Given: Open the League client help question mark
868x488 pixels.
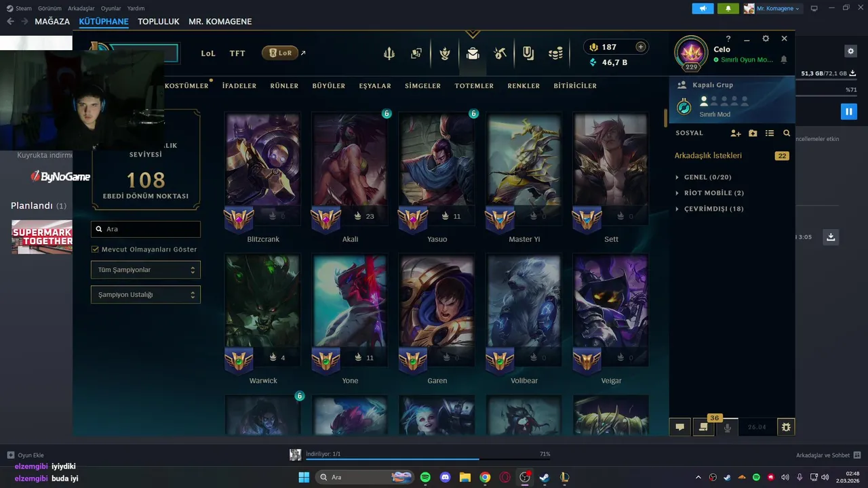Looking at the screenshot, I should (x=728, y=39).
